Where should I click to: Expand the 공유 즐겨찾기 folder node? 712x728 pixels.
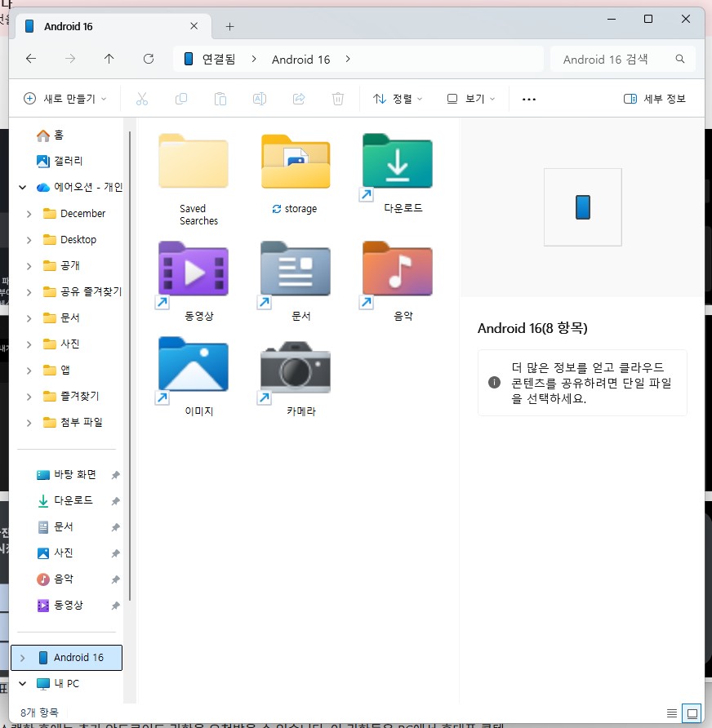29,292
